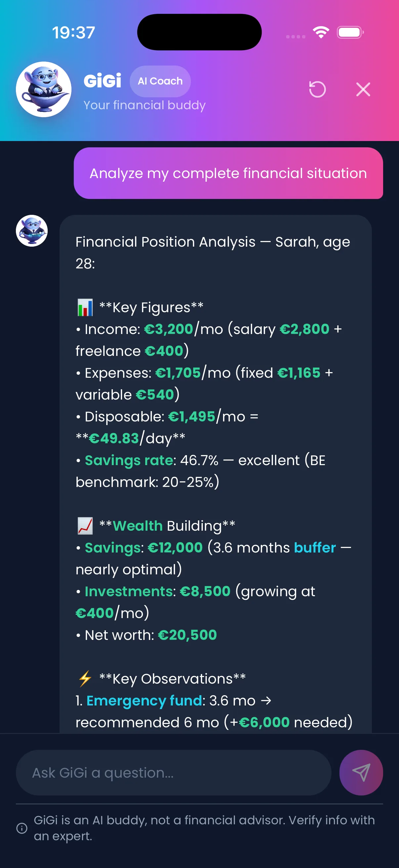Close the GiGi chat window
Screen dimensions: 399x868
point(363,90)
